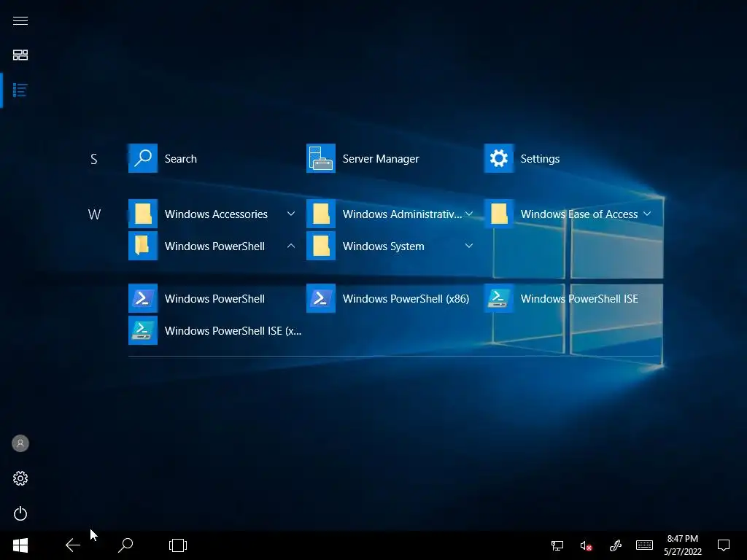Launch Server Manager icon

321,158
